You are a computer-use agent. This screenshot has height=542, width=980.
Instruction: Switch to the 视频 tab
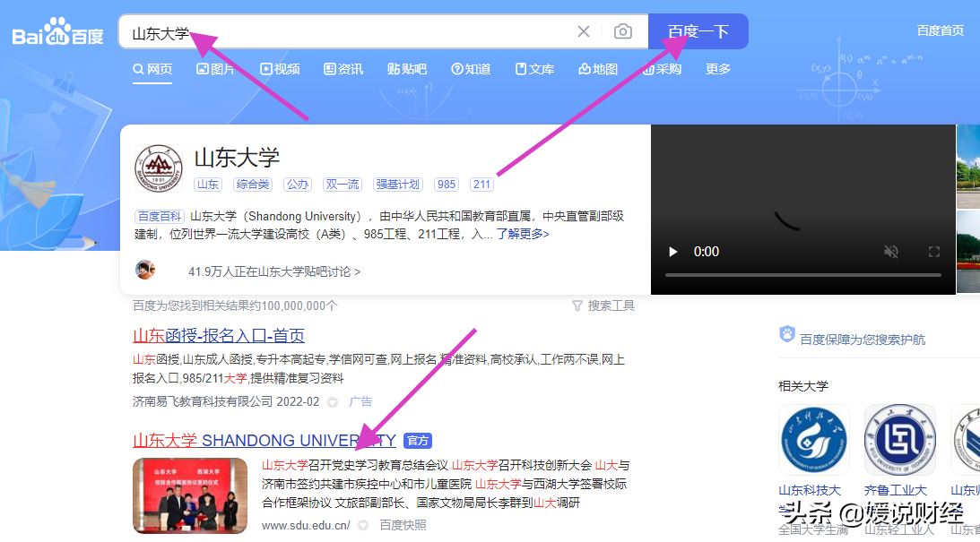coord(280,69)
